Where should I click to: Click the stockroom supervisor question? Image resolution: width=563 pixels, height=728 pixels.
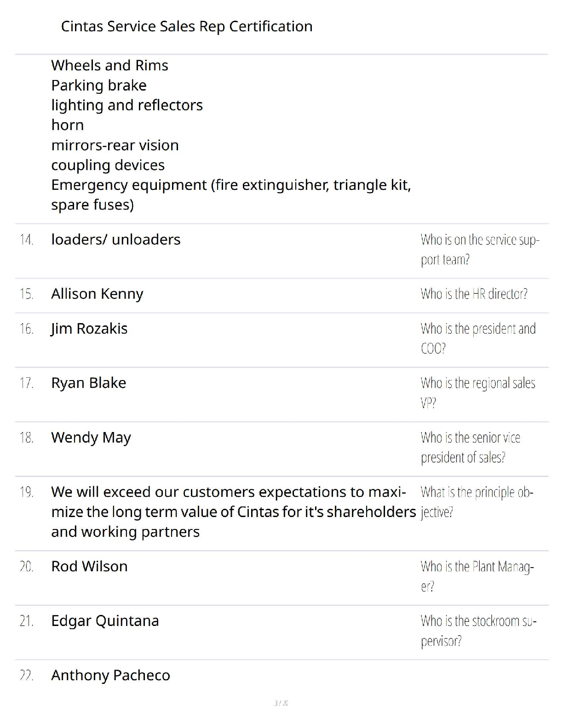point(478,631)
